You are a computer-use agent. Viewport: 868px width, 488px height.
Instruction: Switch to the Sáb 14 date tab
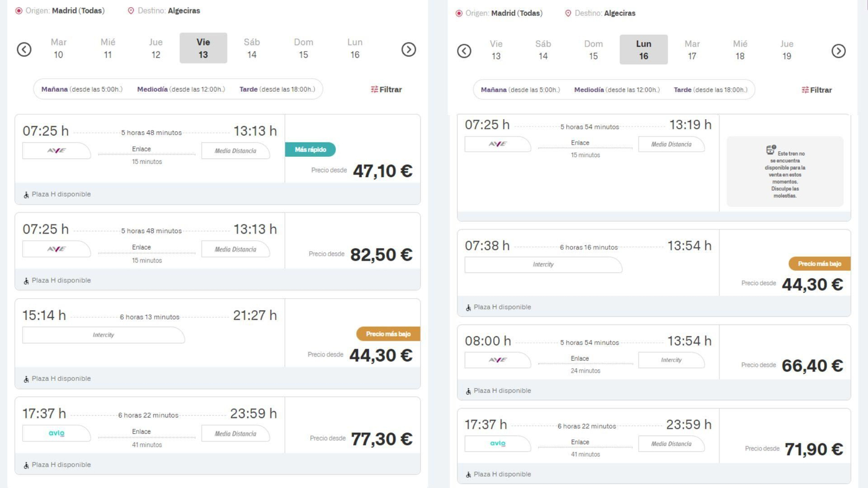pos(251,48)
